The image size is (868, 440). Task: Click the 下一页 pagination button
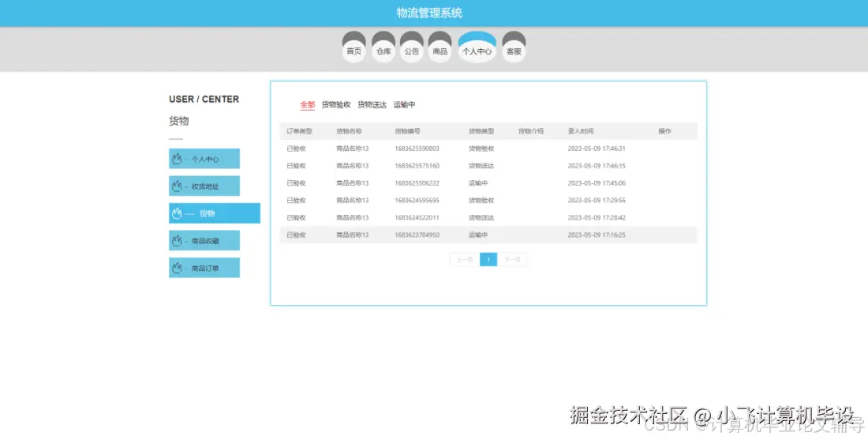point(512,259)
